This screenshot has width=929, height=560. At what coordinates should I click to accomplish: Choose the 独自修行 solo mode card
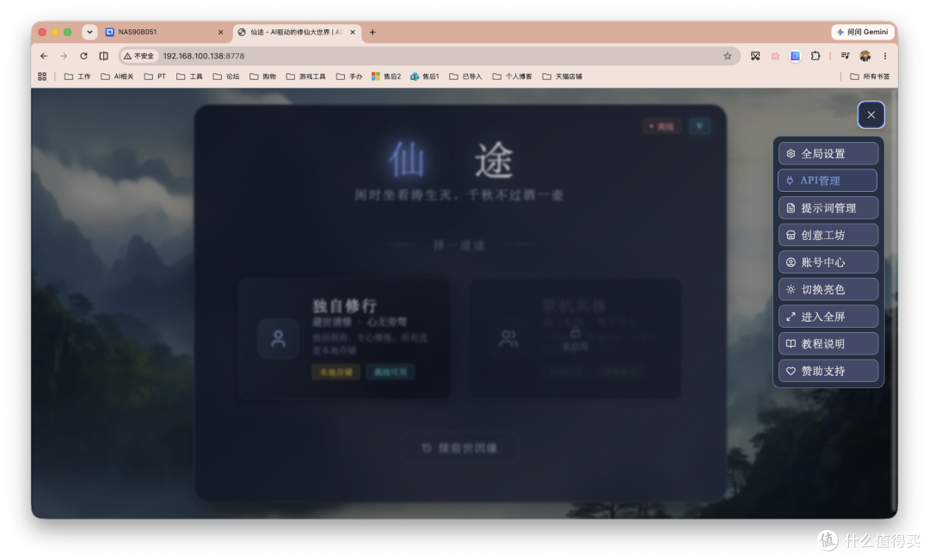click(344, 338)
